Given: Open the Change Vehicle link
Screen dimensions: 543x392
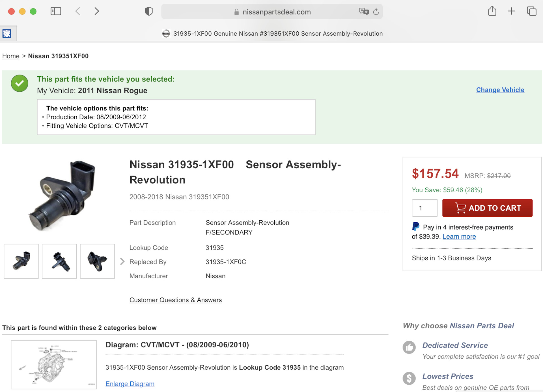Looking at the screenshot, I should pyautogui.click(x=500, y=90).
